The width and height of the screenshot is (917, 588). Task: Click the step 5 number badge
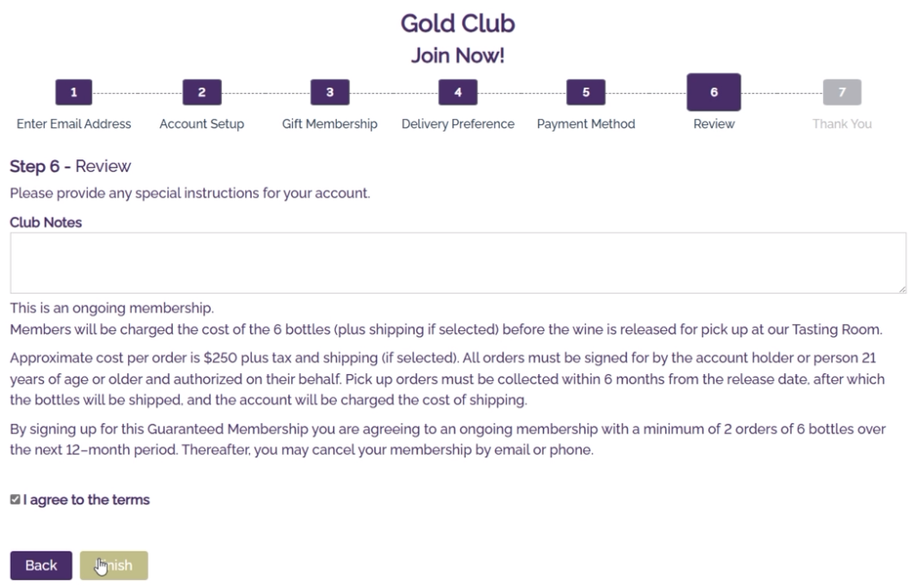pos(586,92)
